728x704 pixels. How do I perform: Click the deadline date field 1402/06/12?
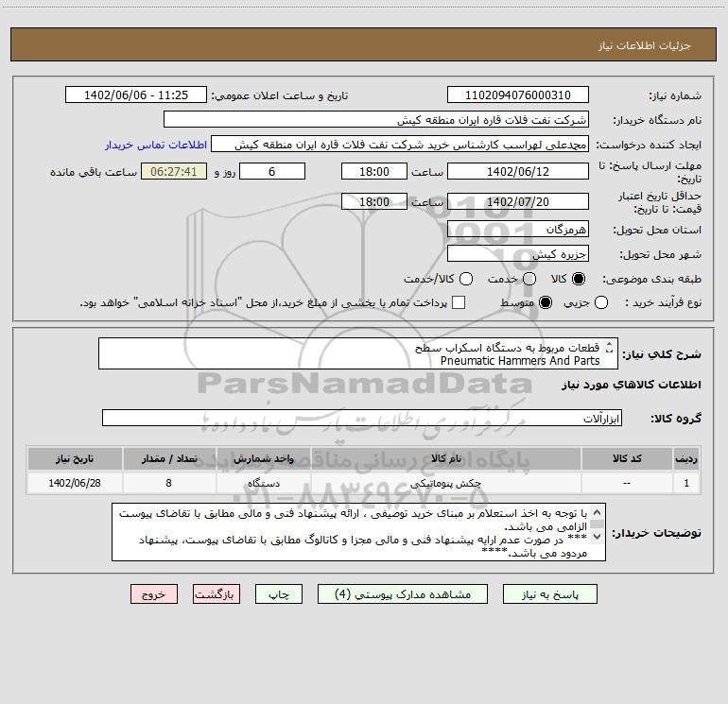(x=518, y=171)
